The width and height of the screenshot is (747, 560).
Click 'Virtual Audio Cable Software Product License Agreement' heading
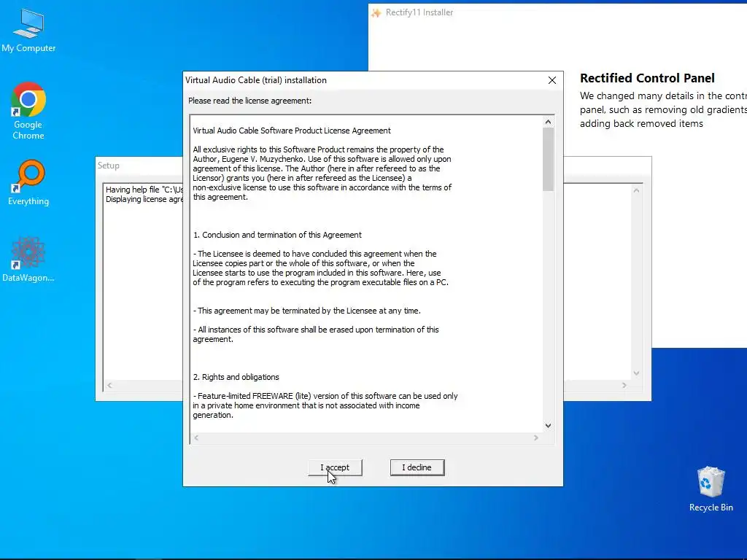pyautogui.click(x=292, y=131)
